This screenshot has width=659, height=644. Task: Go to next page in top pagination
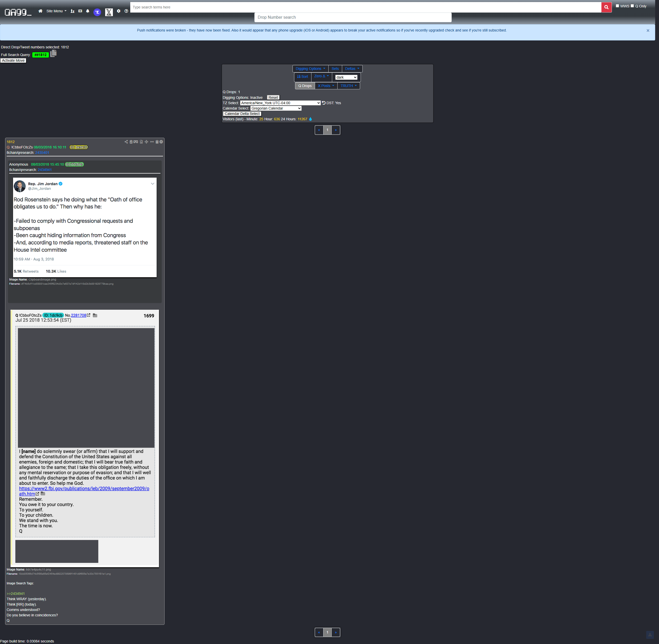coord(336,130)
